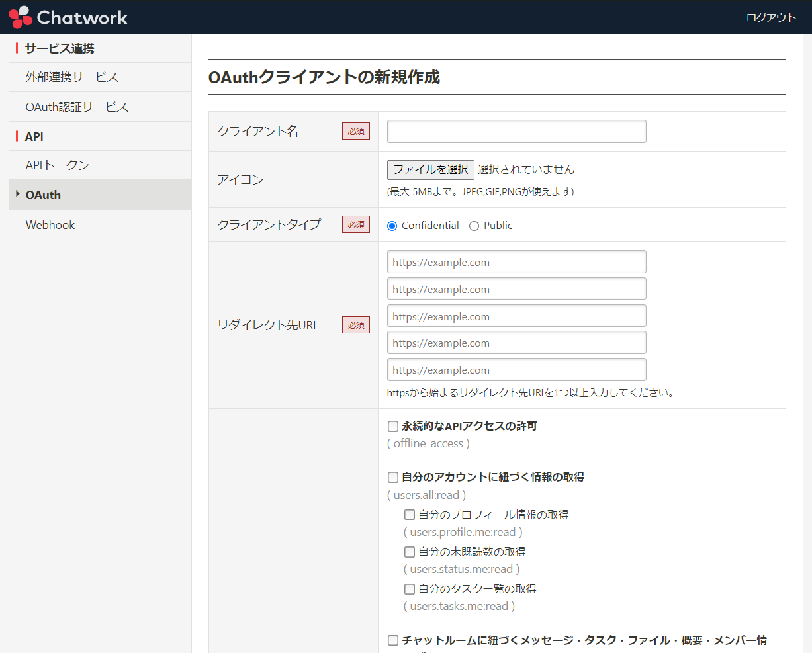Screen dimensions: 812x653
Task: Click the ( users.profile.me:read ) scope text
Action: pyautogui.click(x=463, y=532)
